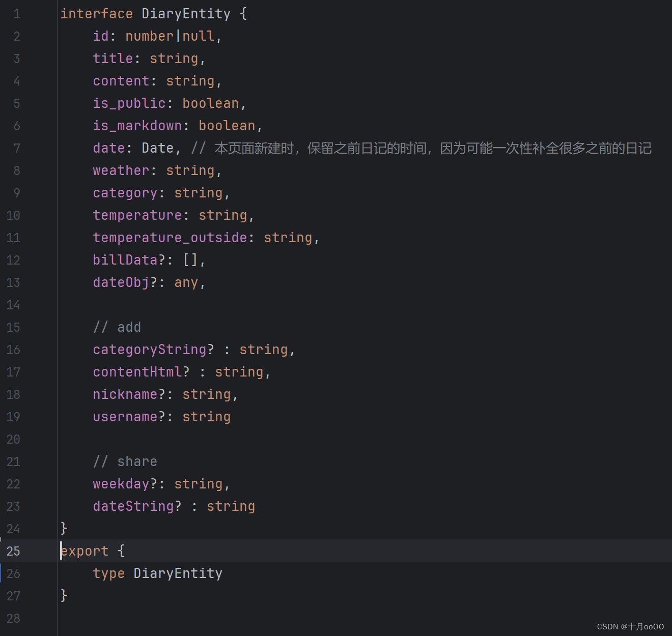Screen dimensions: 672x636
Task: Click the 'id' property name
Action: (101, 36)
